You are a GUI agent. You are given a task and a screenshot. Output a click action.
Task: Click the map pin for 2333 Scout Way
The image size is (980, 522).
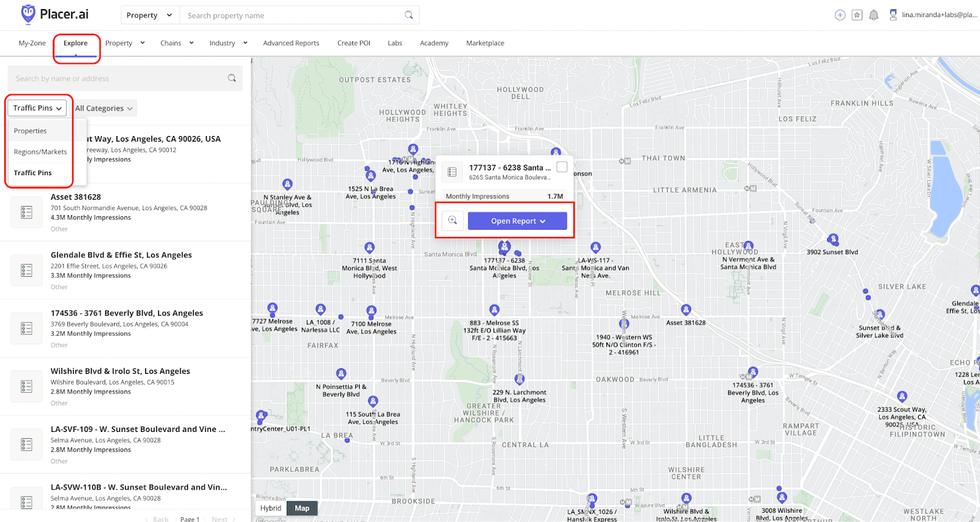click(902, 397)
